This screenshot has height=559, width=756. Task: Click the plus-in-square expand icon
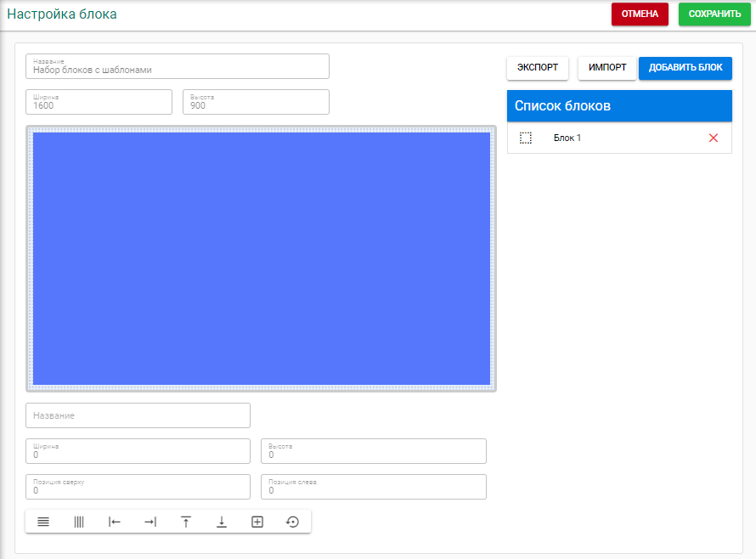257,522
